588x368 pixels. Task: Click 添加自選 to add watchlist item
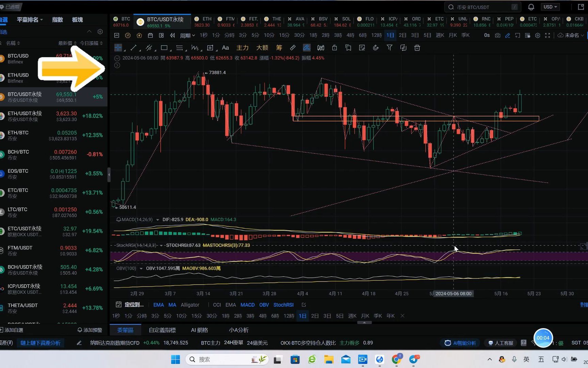(x=12, y=330)
